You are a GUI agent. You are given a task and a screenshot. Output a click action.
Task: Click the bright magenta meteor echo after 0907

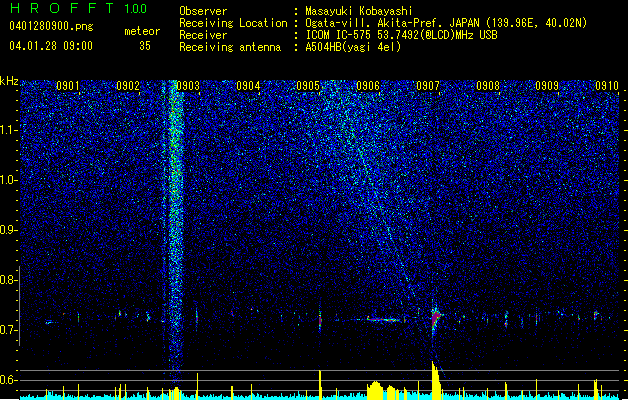tap(435, 319)
